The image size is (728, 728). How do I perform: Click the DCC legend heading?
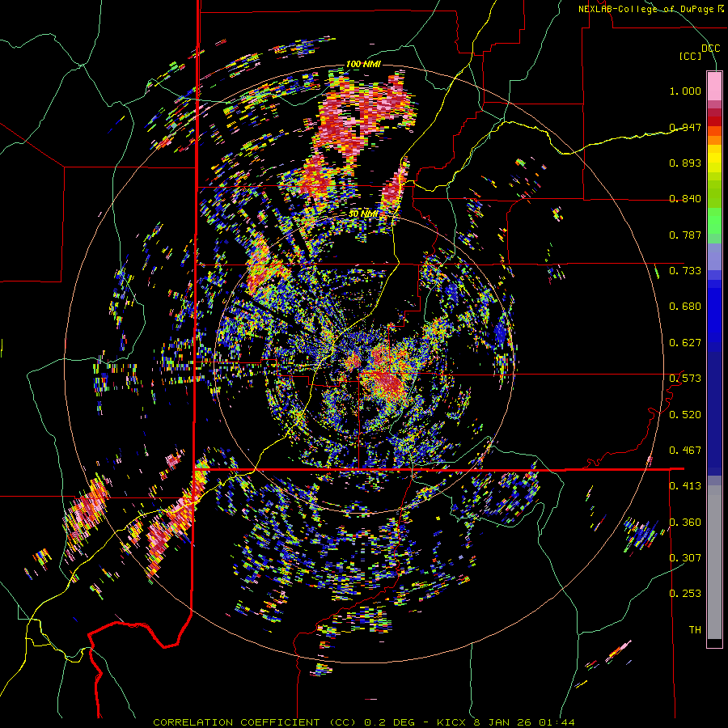coord(710,49)
